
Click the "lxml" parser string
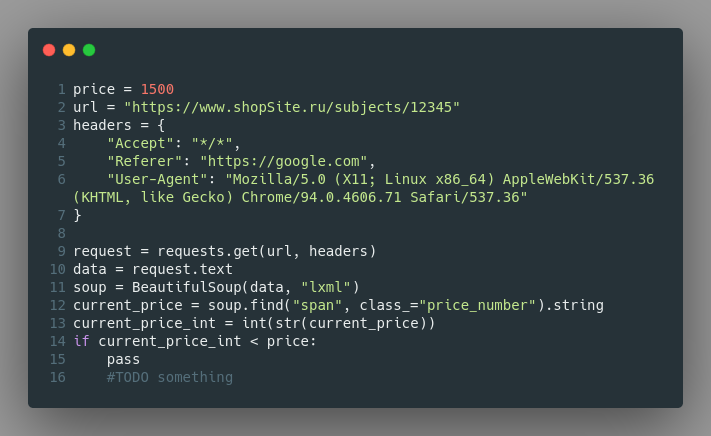pos(326,287)
